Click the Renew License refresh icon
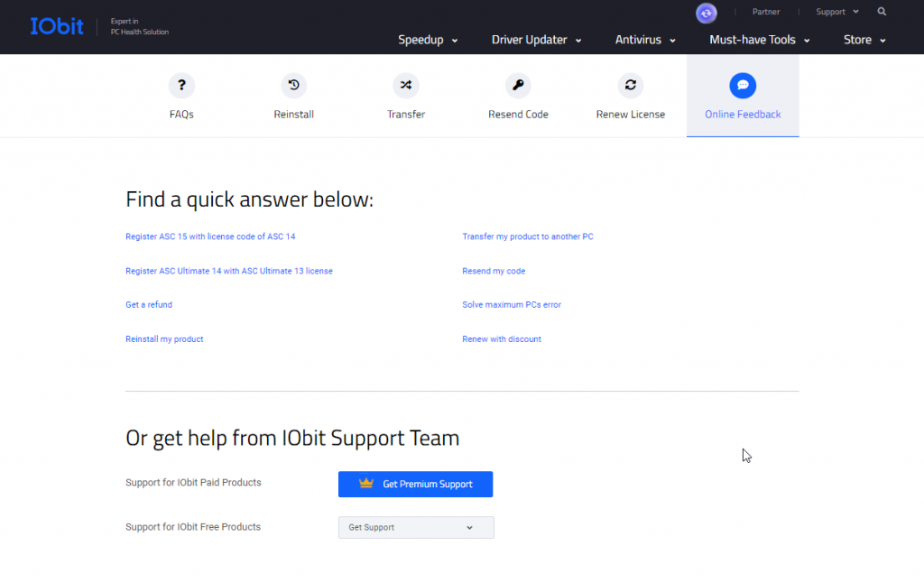 click(x=631, y=86)
